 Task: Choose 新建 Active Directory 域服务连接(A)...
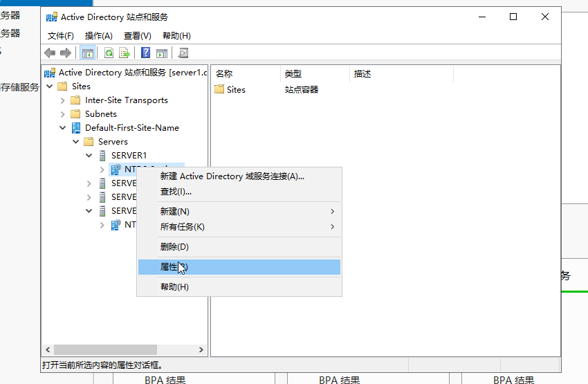tap(239, 176)
